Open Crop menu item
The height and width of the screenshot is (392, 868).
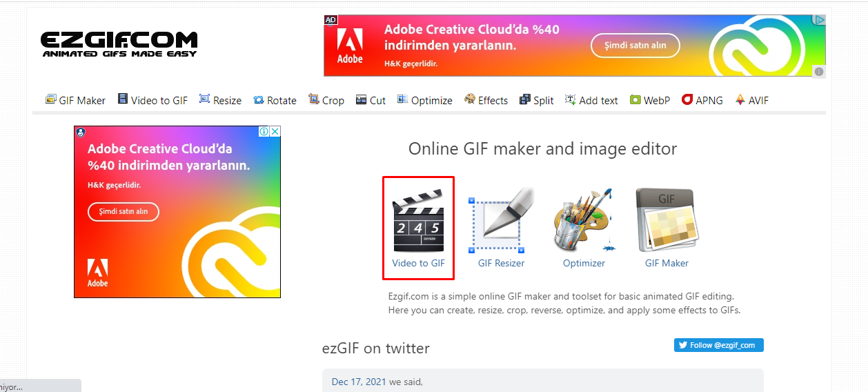click(326, 100)
